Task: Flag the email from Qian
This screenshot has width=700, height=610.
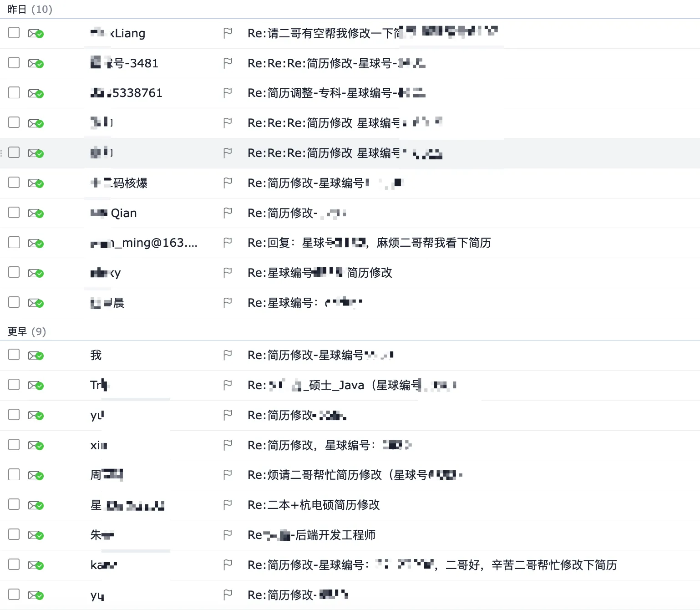Action: [228, 213]
